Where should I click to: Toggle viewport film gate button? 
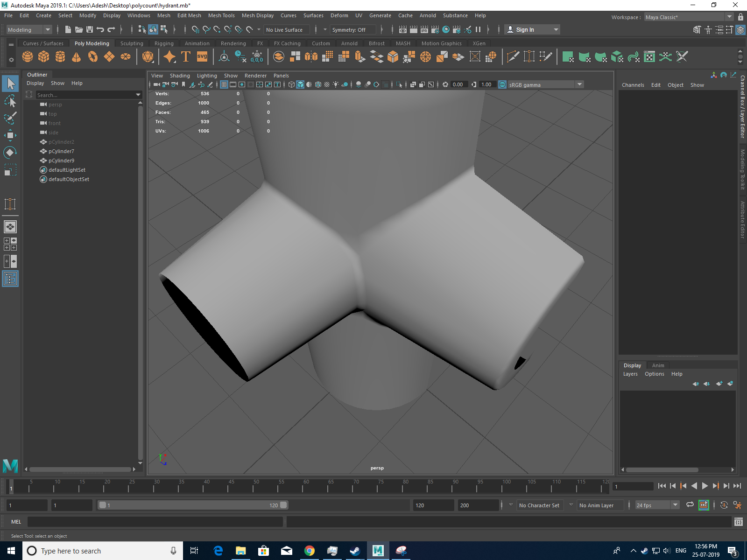233,84
